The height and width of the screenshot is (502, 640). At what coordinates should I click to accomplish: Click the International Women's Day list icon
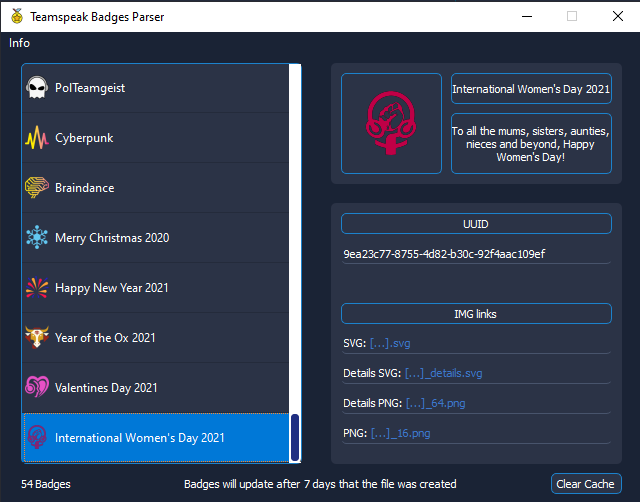click(x=37, y=438)
